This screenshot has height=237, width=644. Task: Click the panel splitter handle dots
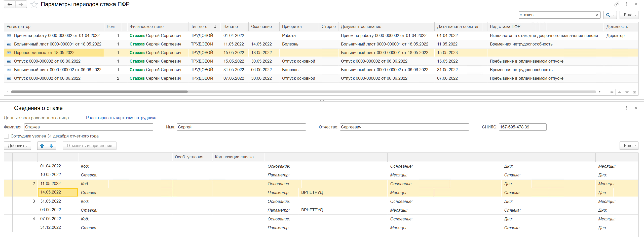[x=322, y=101]
